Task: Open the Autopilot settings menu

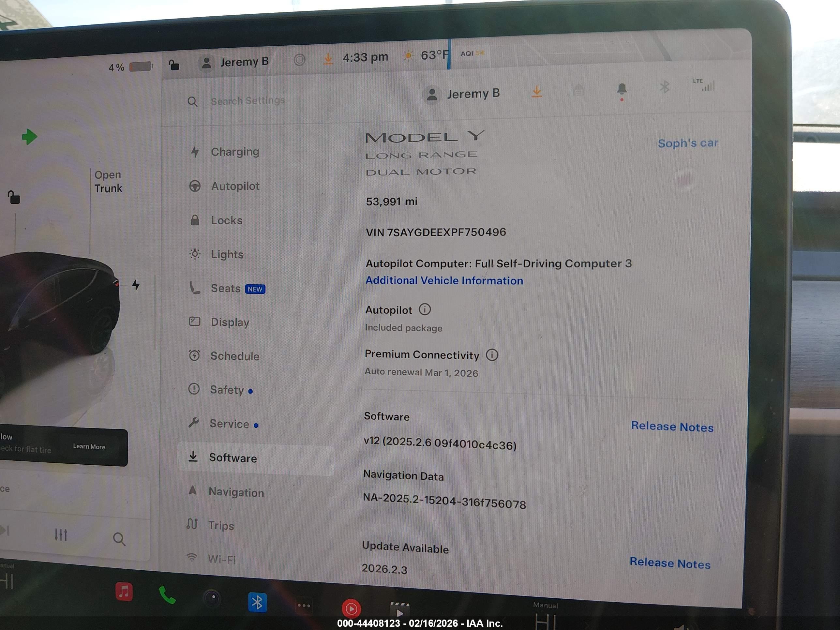Action: coord(225,186)
